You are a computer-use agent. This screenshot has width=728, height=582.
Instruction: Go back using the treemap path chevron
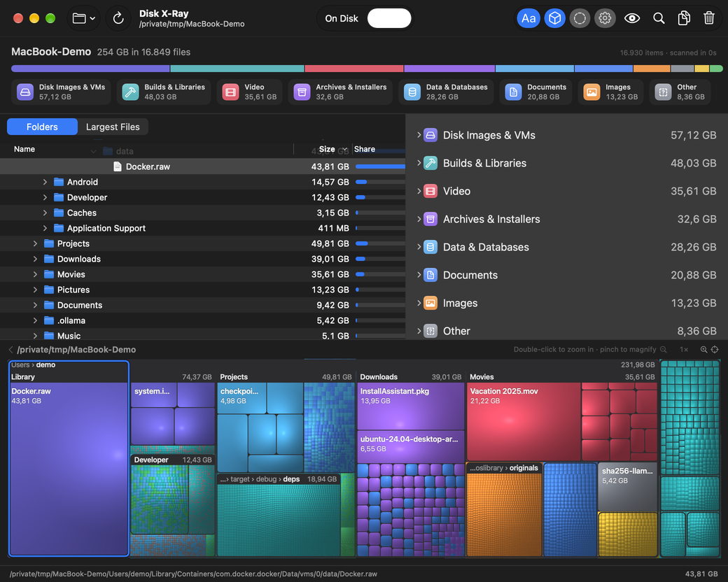[10, 350]
